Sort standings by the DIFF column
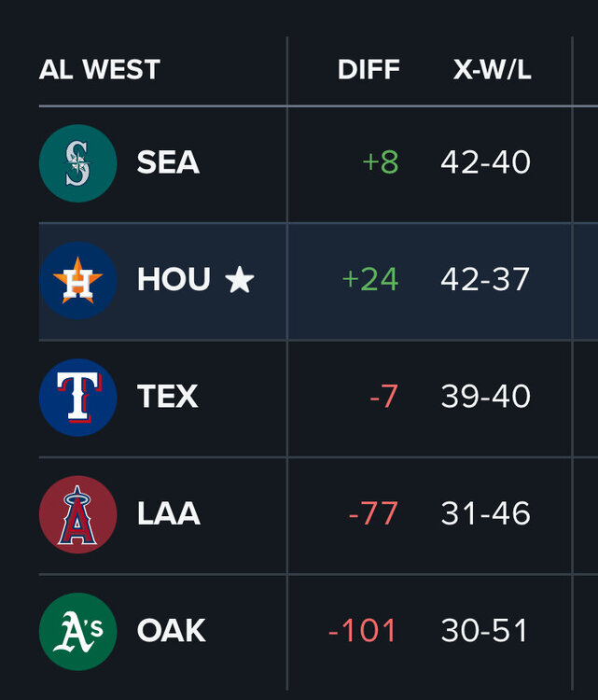 pyautogui.click(x=369, y=70)
